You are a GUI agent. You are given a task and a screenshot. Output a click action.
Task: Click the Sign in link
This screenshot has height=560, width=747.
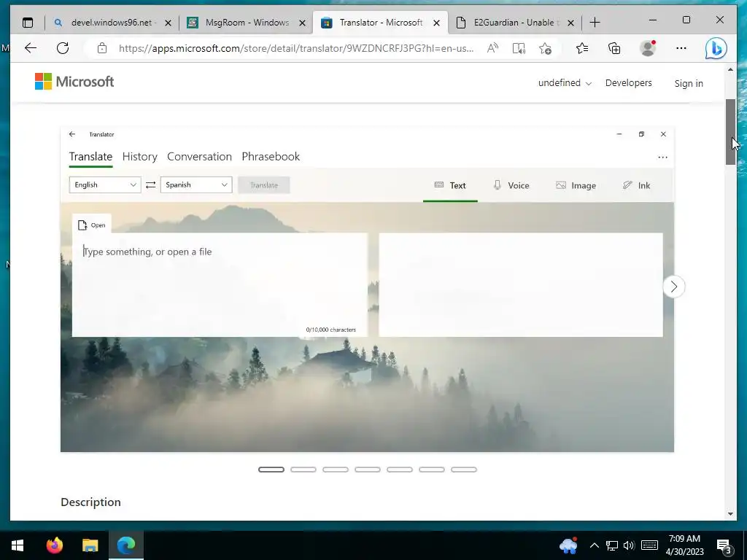[x=689, y=83]
